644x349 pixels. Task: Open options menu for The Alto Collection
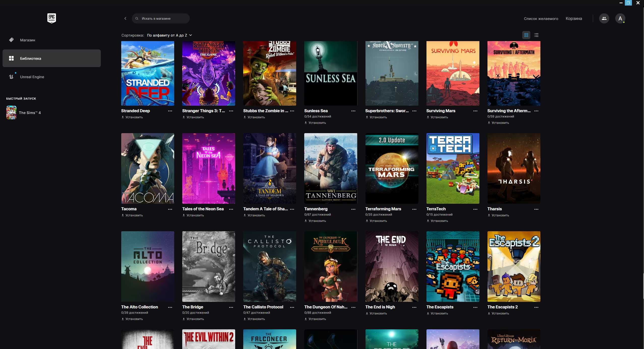pyautogui.click(x=170, y=307)
